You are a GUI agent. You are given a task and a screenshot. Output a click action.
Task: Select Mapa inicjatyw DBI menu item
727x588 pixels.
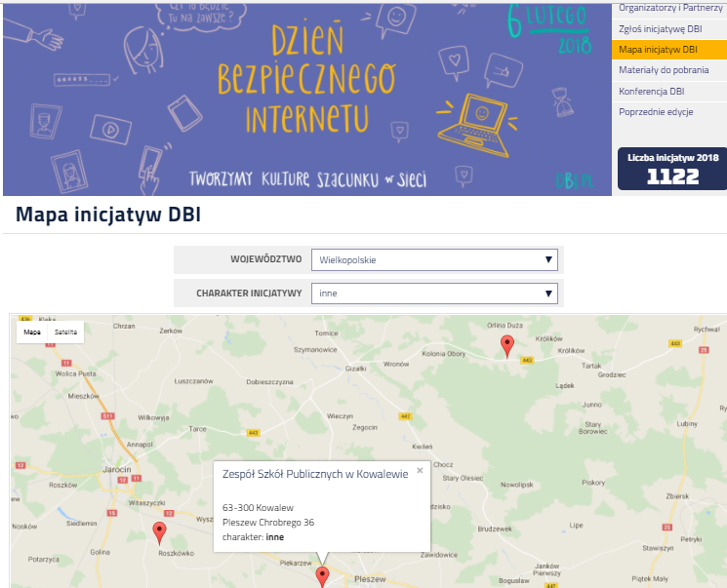pyautogui.click(x=658, y=49)
